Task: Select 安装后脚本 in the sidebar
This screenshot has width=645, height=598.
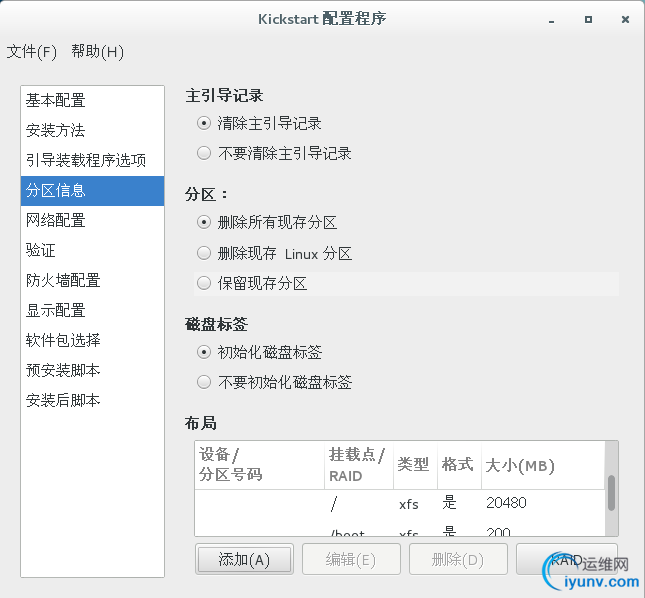Action: pyautogui.click(x=92, y=401)
